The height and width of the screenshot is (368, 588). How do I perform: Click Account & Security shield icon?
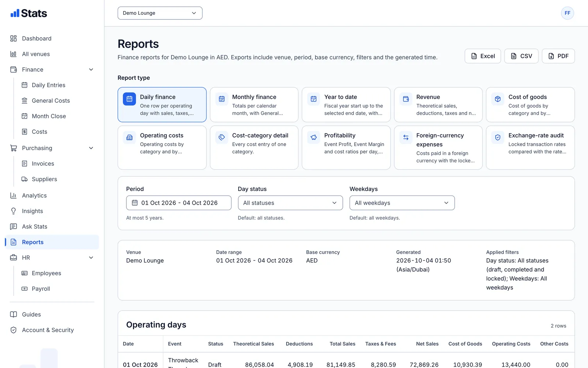(x=14, y=330)
